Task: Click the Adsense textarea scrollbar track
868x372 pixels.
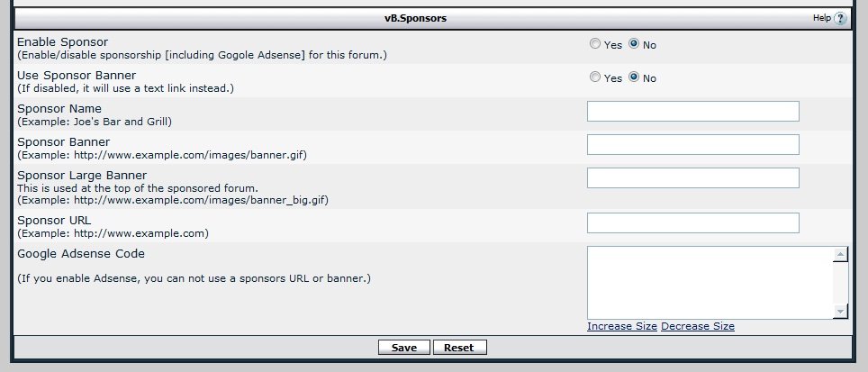Action: tap(840, 283)
